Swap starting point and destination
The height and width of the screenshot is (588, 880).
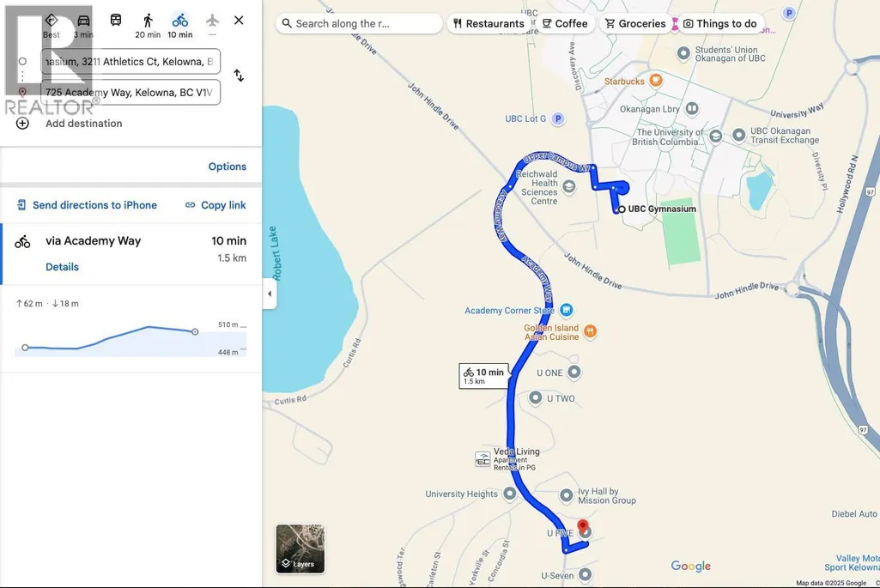pyautogui.click(x=239, y=76)
